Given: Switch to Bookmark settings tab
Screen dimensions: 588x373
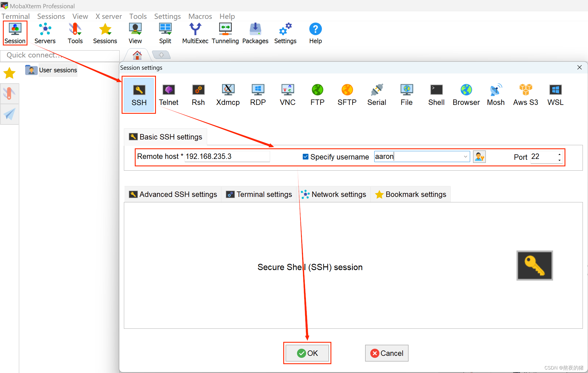Looking at the screenshot, I should [411, 194].
